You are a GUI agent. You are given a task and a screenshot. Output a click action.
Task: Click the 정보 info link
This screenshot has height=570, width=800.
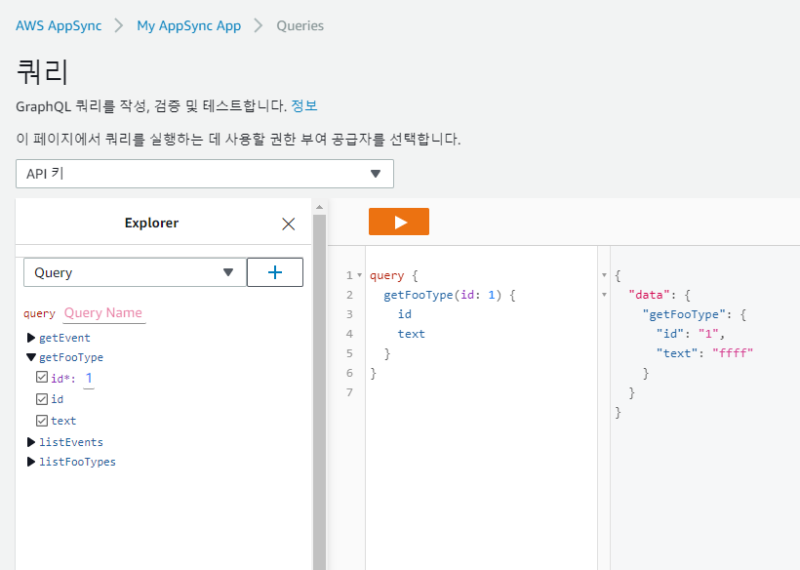pos(304,106)
